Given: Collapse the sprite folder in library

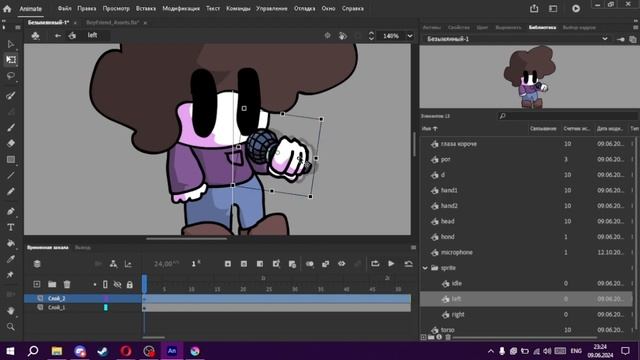Looking at the screenshot, I should (425, 268).
